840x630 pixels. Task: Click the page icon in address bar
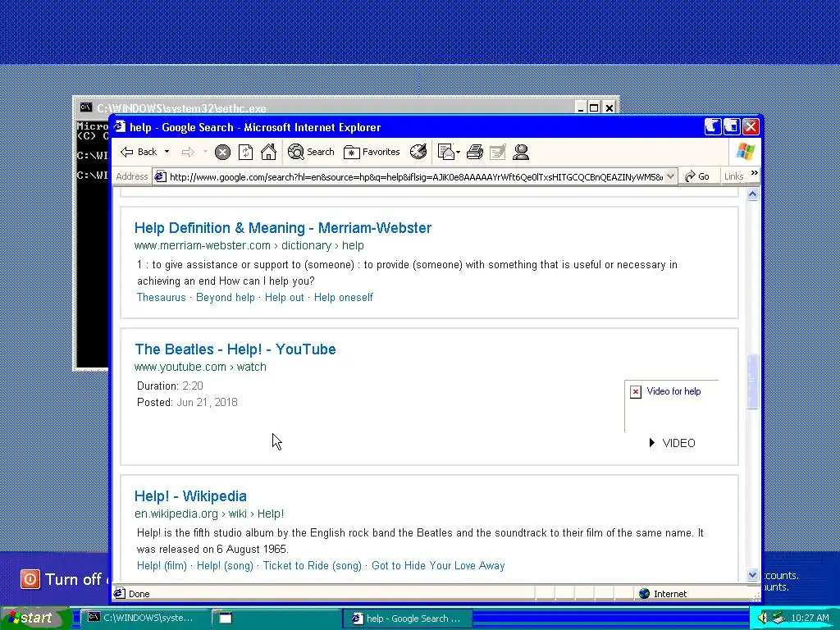click(x=160, y=177)
